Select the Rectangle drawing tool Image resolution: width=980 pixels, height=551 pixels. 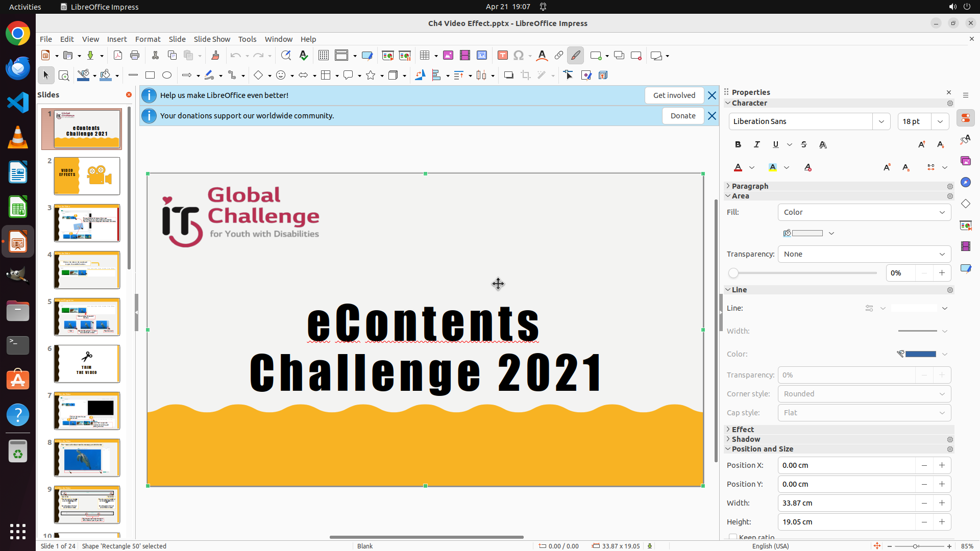pos(150,76)
